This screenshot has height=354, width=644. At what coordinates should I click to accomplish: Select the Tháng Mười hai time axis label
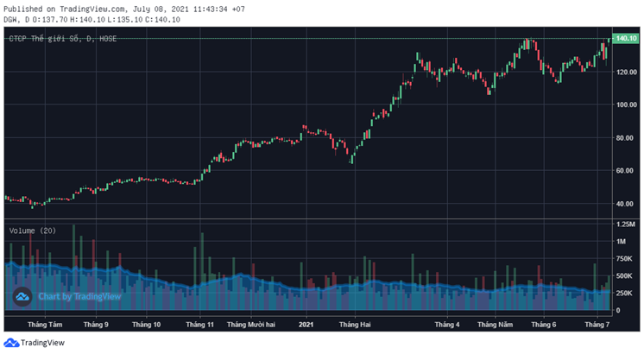point(250,325)
